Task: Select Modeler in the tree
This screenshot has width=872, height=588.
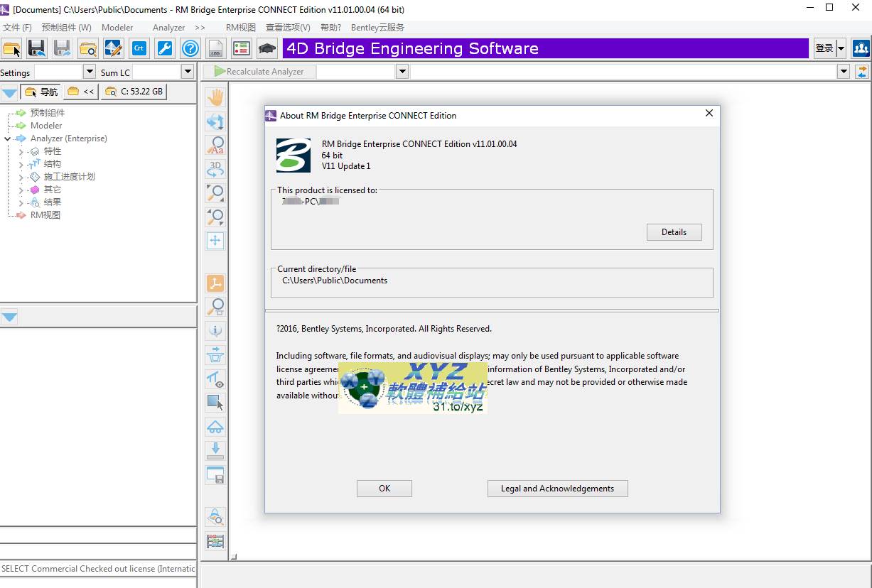Action: (x=46, y=126)
